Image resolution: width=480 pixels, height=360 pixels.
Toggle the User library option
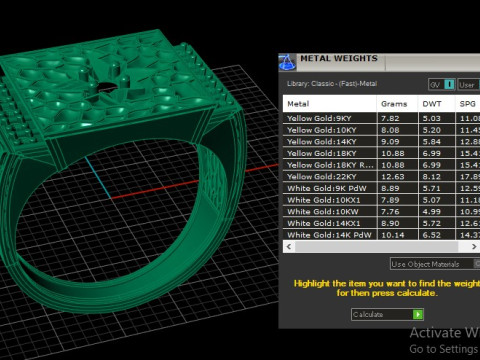[x=469, y=85]
